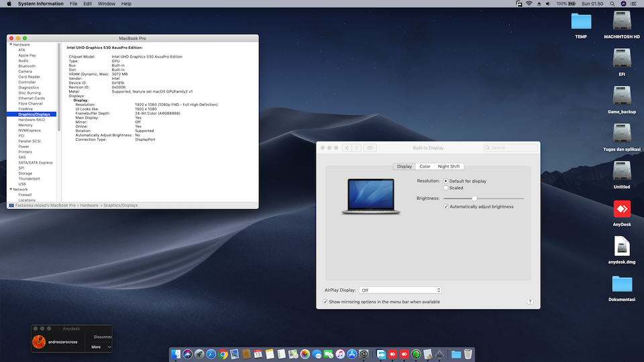Open the More dropdown in Anydesk
Viewport: 644px width, 362px height.
101,347
